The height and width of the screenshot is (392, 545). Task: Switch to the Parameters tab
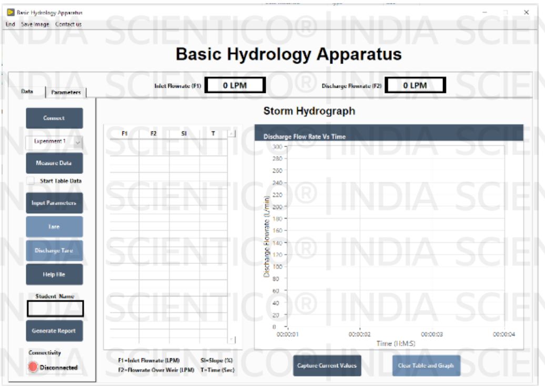[65, 91]
